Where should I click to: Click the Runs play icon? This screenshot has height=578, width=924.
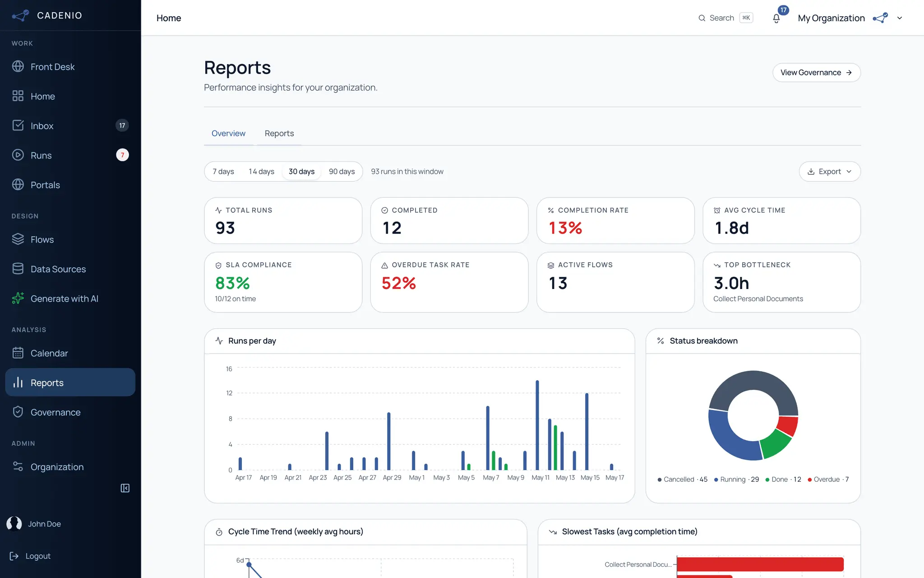(x=18, y=155)
